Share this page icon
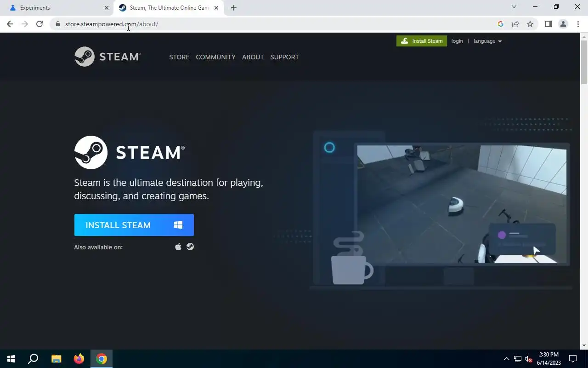The image size is (588, 368). [515, 24]
